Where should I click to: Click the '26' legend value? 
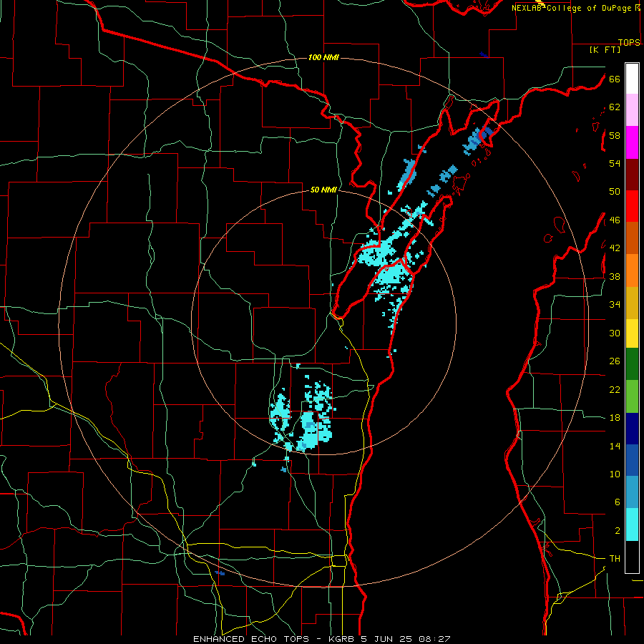615,361
